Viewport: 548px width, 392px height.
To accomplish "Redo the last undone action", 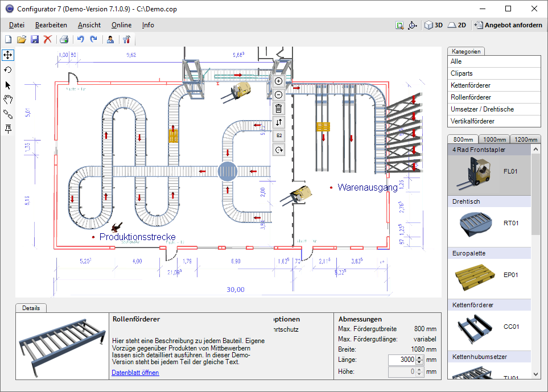I will pos(93,39).
